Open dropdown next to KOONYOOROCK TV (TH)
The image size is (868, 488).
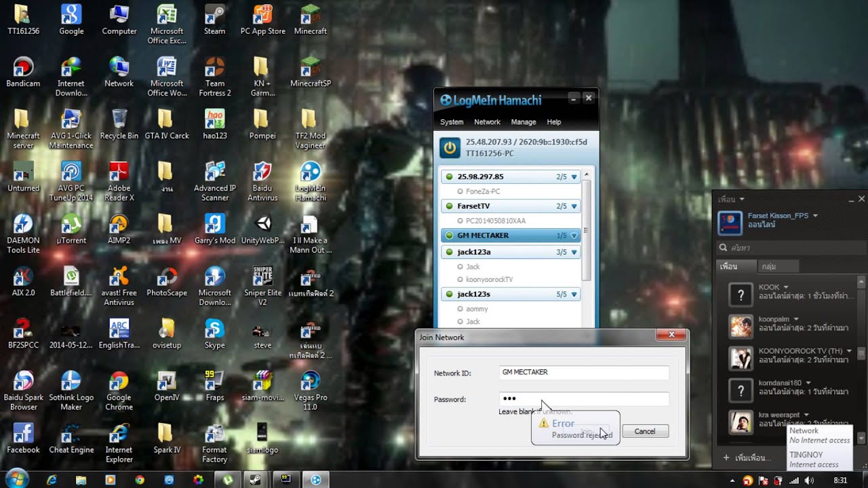point(849,350)
